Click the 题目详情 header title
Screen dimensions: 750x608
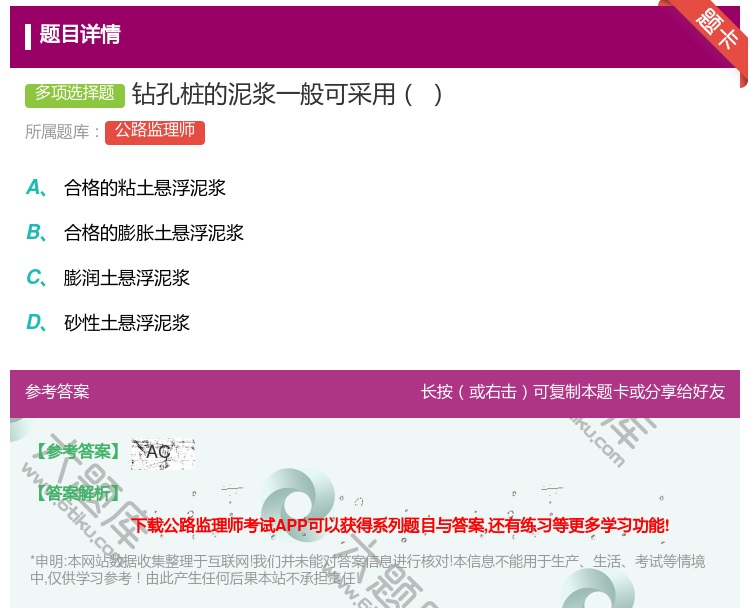pos(80,34)
